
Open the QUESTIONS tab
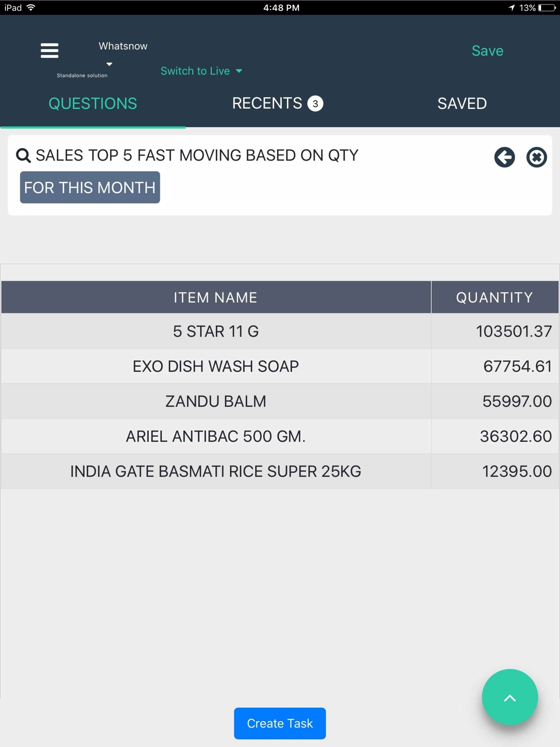click(x=93, y=103)
